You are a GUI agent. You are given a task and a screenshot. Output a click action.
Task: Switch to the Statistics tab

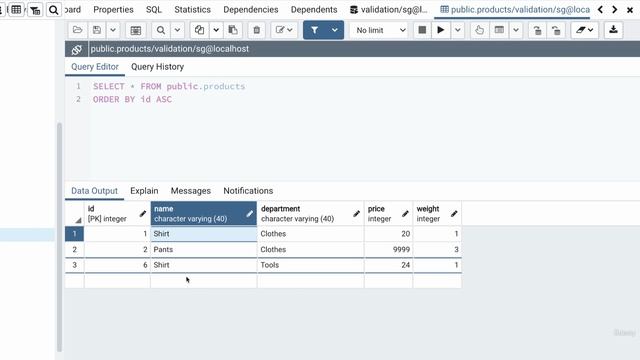(x=192, y=9)
